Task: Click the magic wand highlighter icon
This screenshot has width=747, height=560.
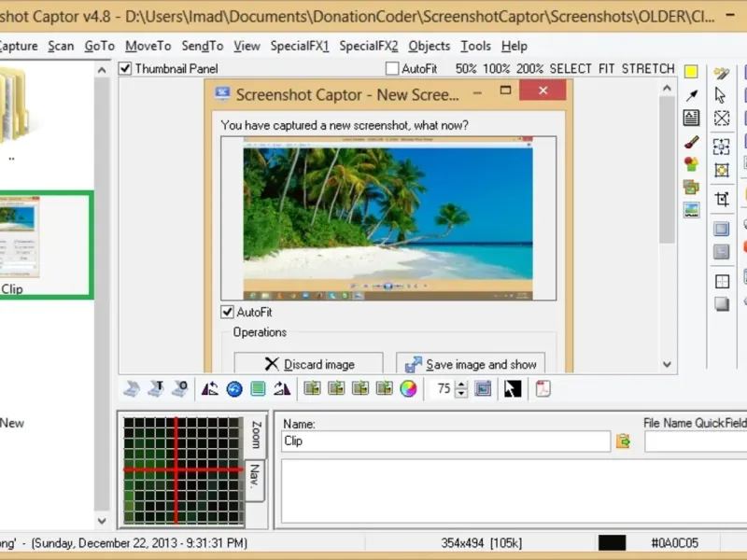Action: click(x=721, y=73)
